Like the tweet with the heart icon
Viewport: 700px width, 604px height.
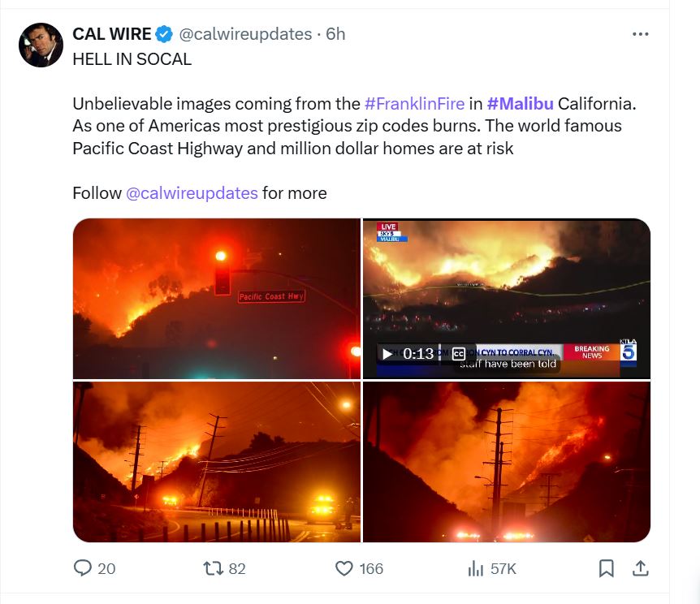pyautogui.click(x=345, y=568)
